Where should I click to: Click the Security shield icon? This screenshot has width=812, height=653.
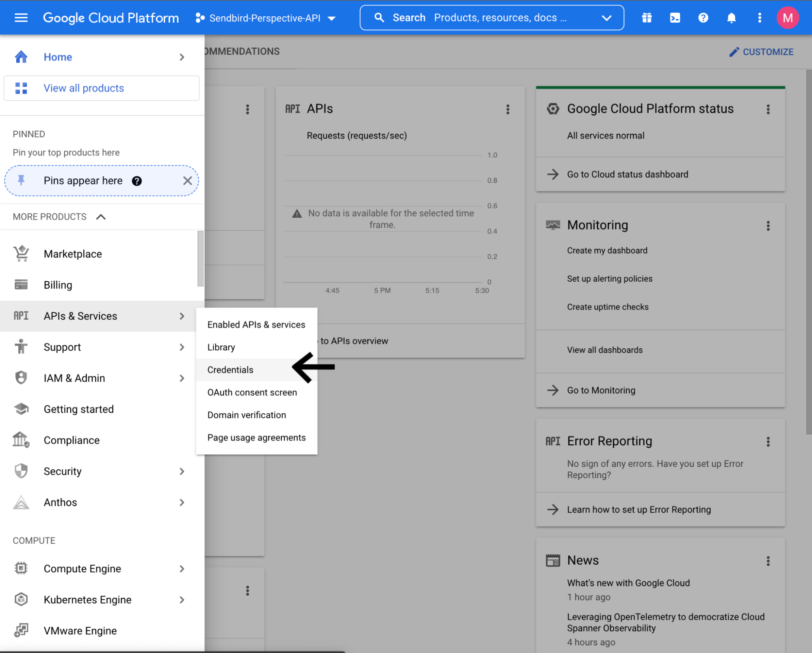click(x=21, y=471)
